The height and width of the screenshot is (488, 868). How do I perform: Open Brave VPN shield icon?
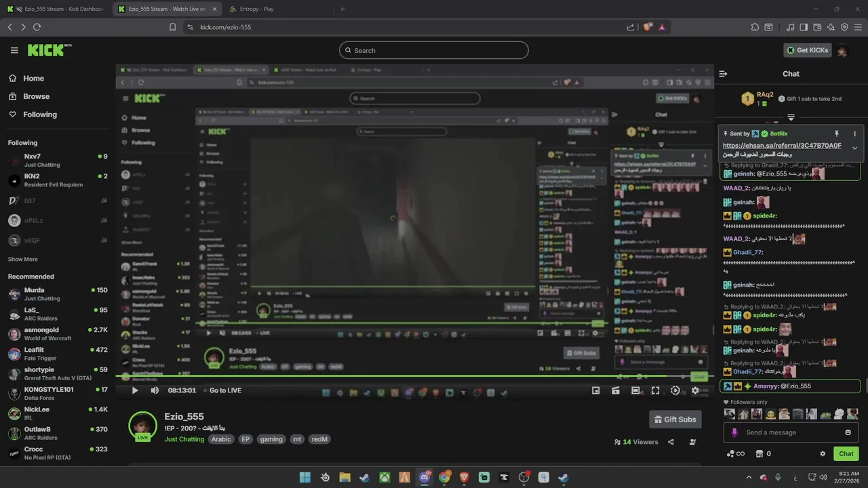(x=844, y=27)
